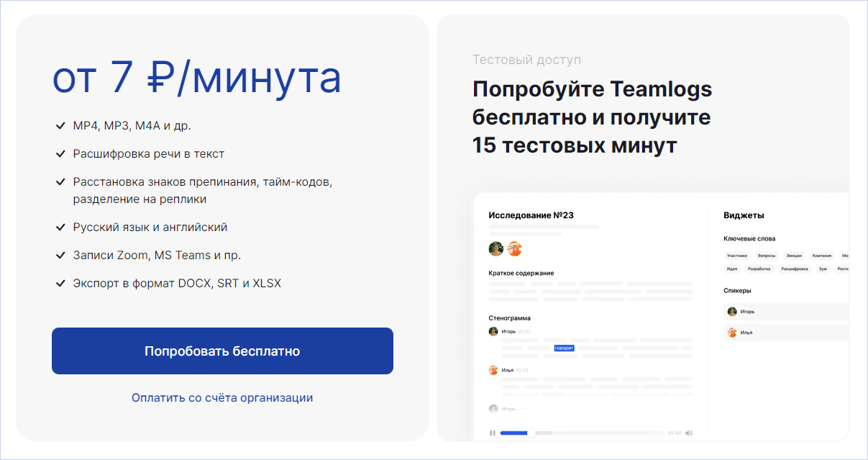Select the «Компания» keyword tag
The height and width of the screenshot is (460, 868).
822,256
